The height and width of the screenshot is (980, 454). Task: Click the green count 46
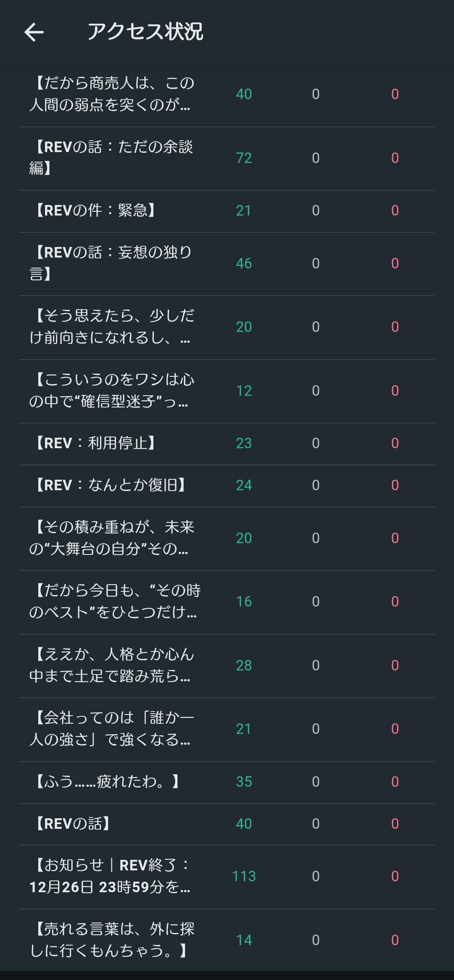(244, 263)
